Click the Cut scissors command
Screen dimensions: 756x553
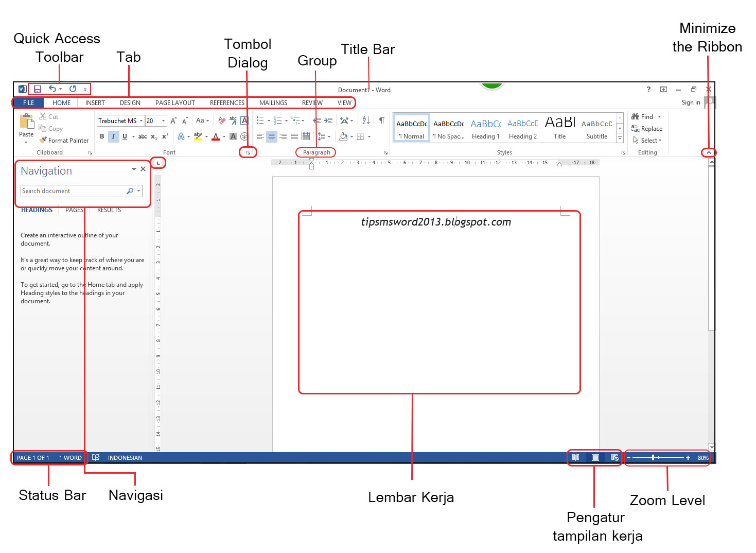pos(49,117)
